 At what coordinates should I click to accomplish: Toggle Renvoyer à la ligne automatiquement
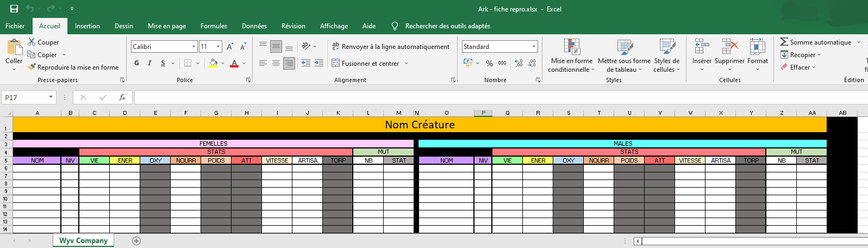click(x=391, y=47)
